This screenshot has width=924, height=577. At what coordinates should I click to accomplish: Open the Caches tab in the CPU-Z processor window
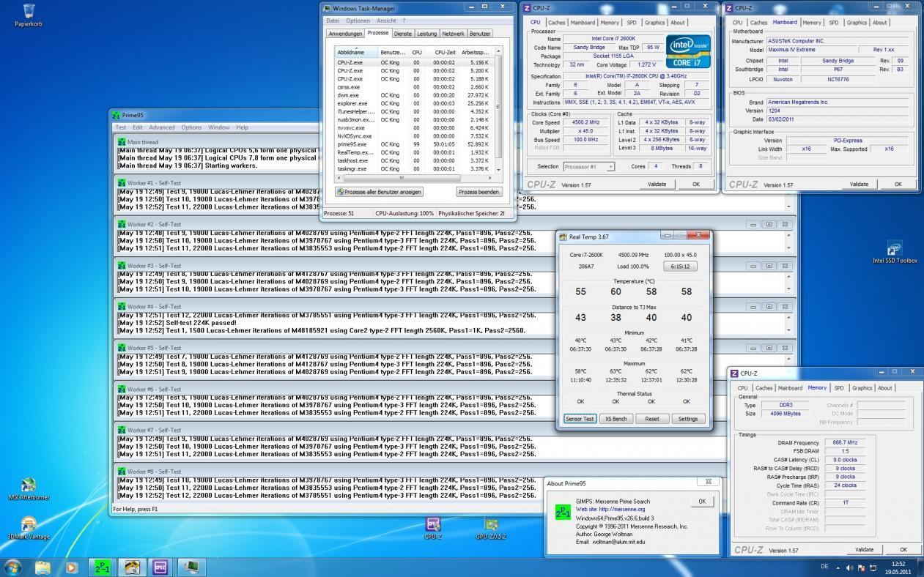tap(557, 23)
